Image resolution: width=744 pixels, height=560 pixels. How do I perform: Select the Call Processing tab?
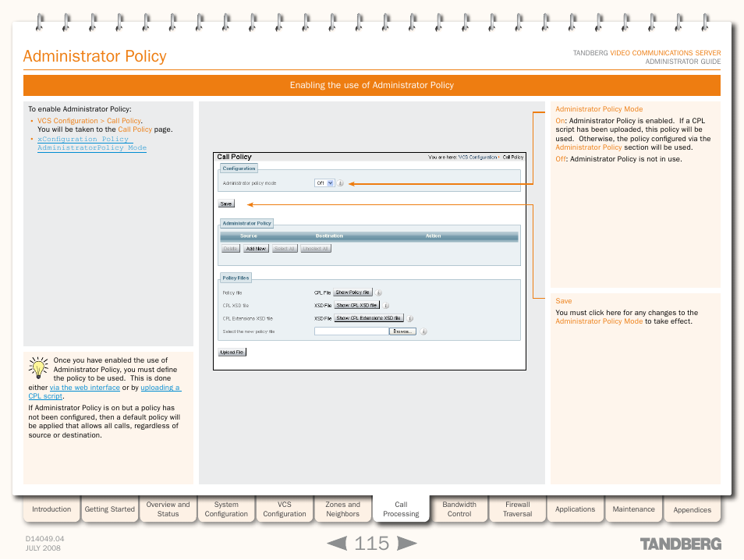[401, 509]
